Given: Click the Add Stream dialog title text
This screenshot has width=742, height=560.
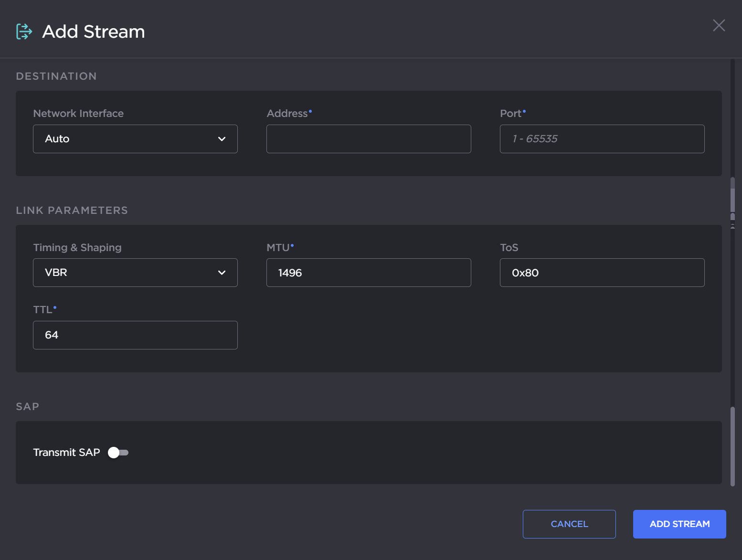Looking at the screenshot, I should click(x=94, y=32).
